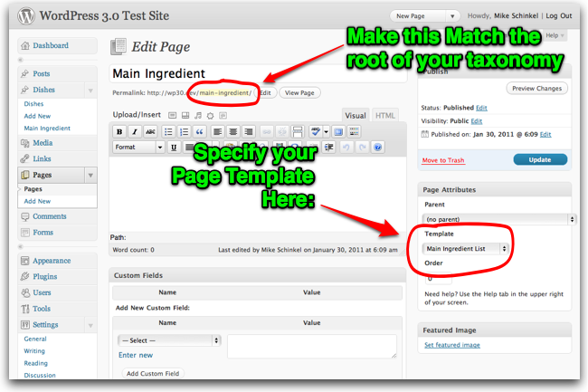
Task: Open the Forms menu
Action: pyautogui.click(x=43, y=232)
